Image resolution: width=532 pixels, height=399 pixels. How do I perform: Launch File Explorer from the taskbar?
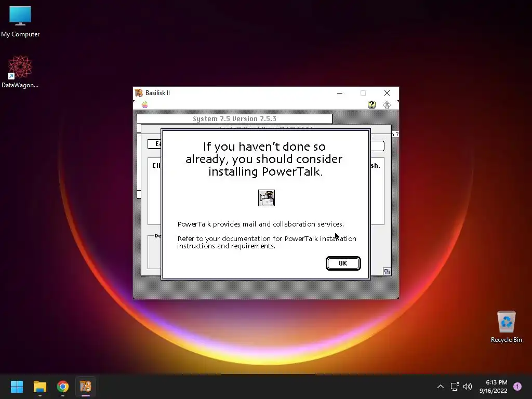pos(39,387)
